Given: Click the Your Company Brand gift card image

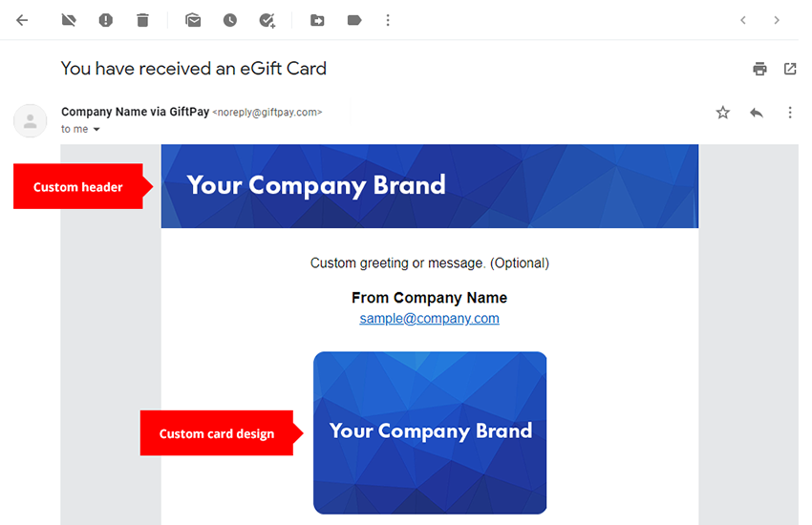Looking at the screenshot, I should pos(430,432).
